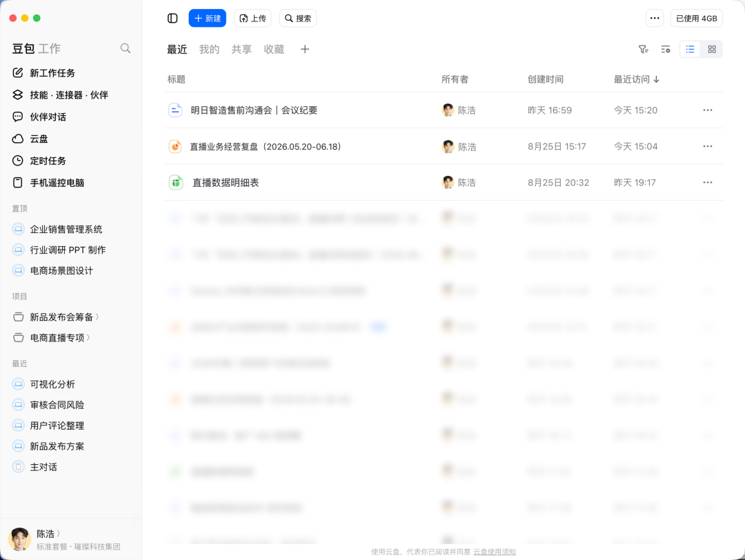
Task: Click the 陈浩 profile avatar in sidebar
Action: (19, 539)
